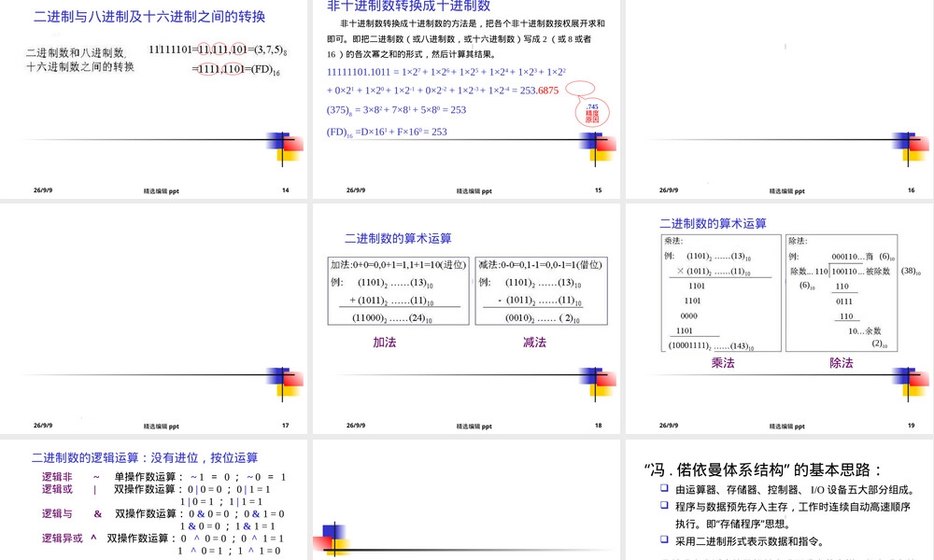Select the binary logic operations slide
This screenshot has width=934, height=560.
point(154,500)
